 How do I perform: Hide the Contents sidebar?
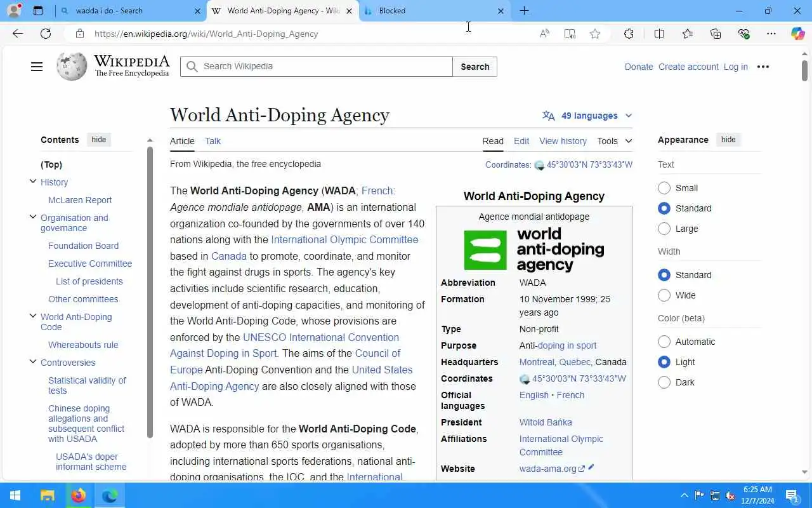[99, 140]
